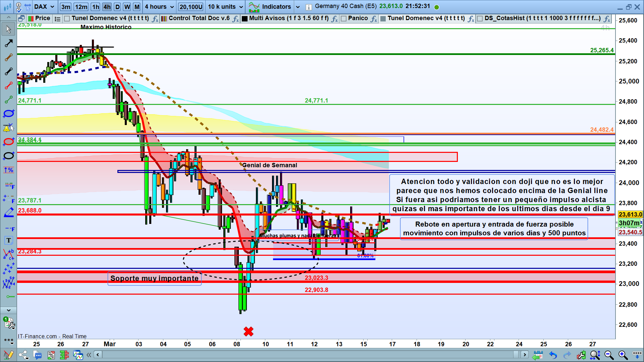Select the percentage measure tool

8,170
